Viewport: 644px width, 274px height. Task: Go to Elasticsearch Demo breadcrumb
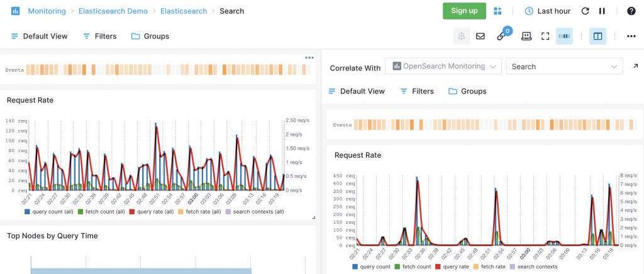click(113, 11)
